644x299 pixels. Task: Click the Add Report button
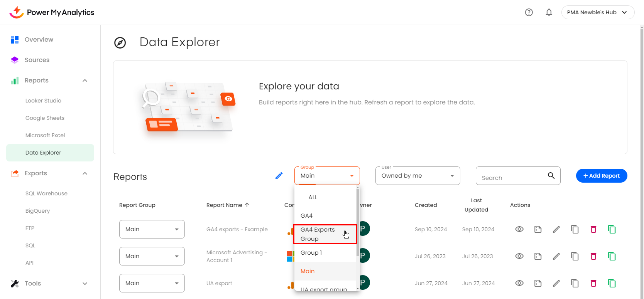(601, 176)
